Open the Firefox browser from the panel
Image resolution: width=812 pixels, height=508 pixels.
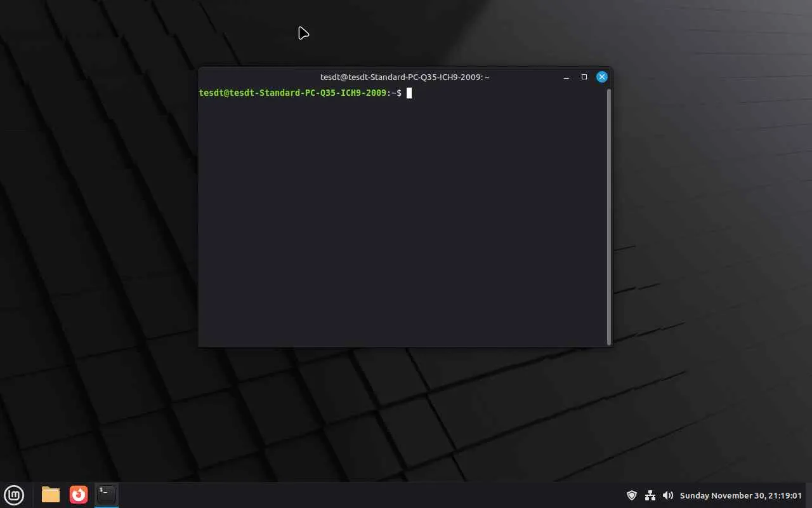[79, 495]
